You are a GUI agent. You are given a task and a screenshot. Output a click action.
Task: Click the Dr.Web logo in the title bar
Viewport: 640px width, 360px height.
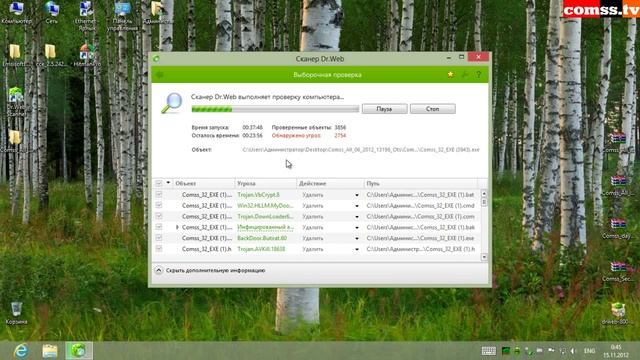[x=156, y=59]
